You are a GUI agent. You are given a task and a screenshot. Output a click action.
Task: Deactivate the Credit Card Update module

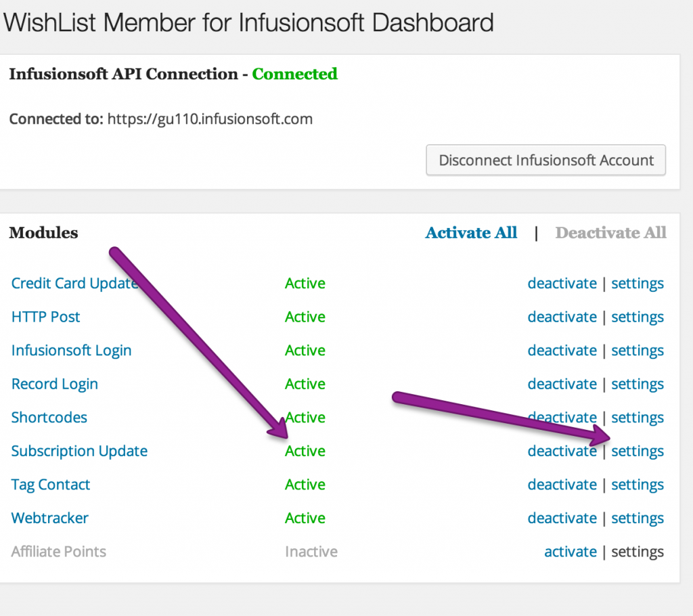click(562, 284)
